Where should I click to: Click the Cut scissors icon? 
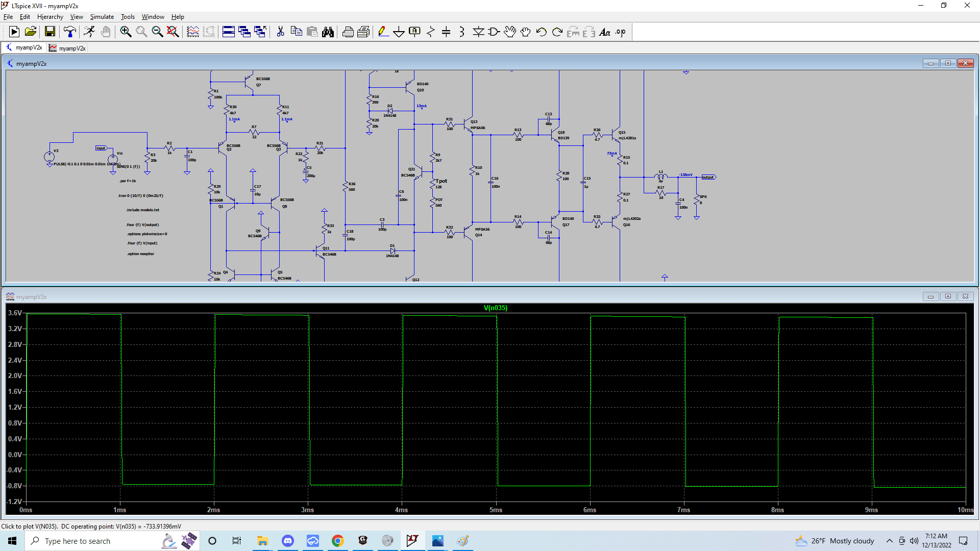point(280,32)
